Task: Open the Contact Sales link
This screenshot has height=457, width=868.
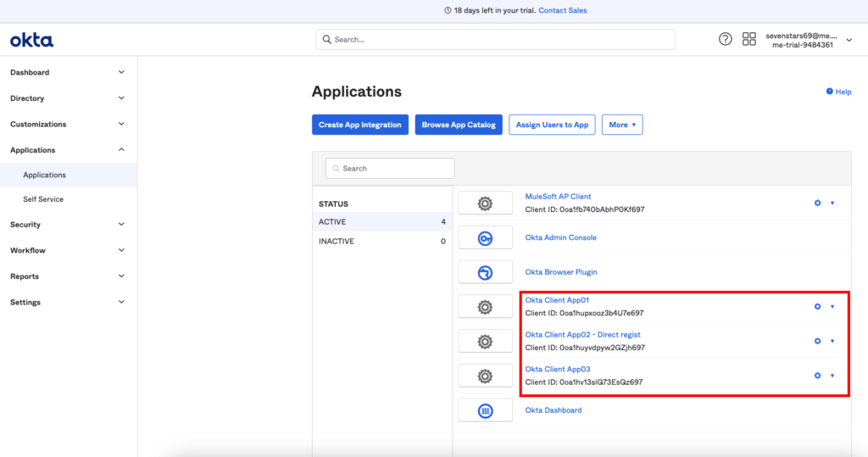Action: pos(563,10)
